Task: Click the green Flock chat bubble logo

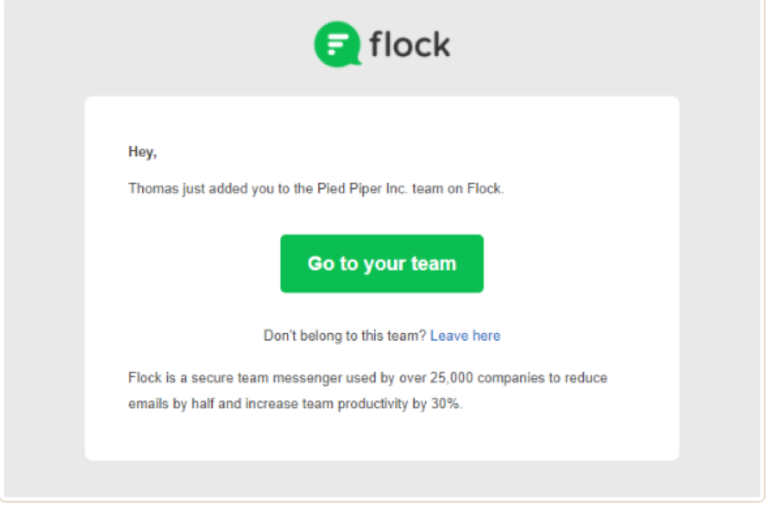Action: pyautogui.click(x=337, y=44)
